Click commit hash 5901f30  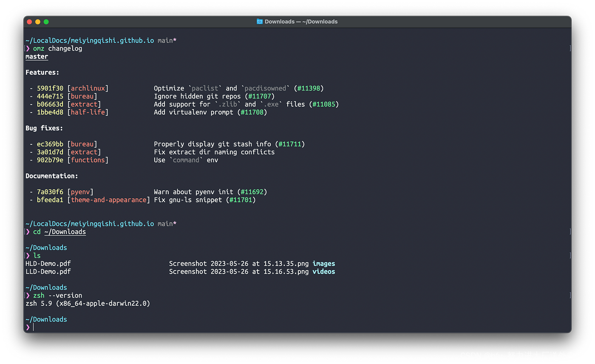point(50,88)
